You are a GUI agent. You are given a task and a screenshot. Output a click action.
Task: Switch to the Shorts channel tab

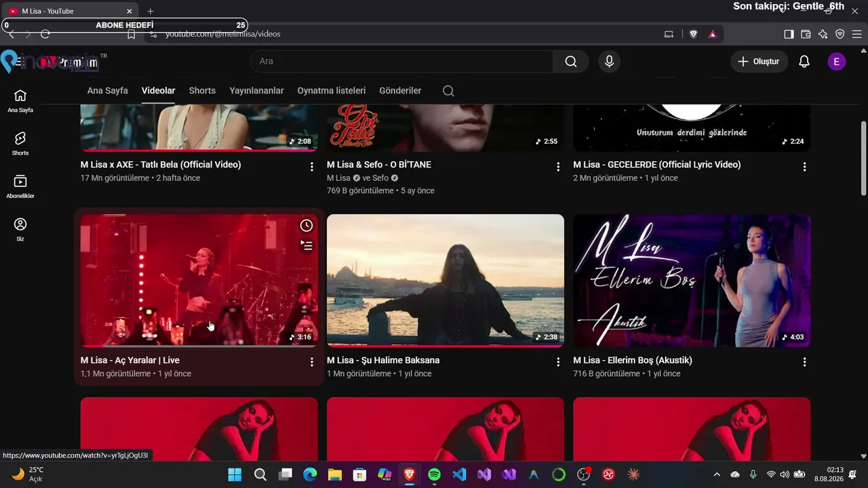coord(202,91)
